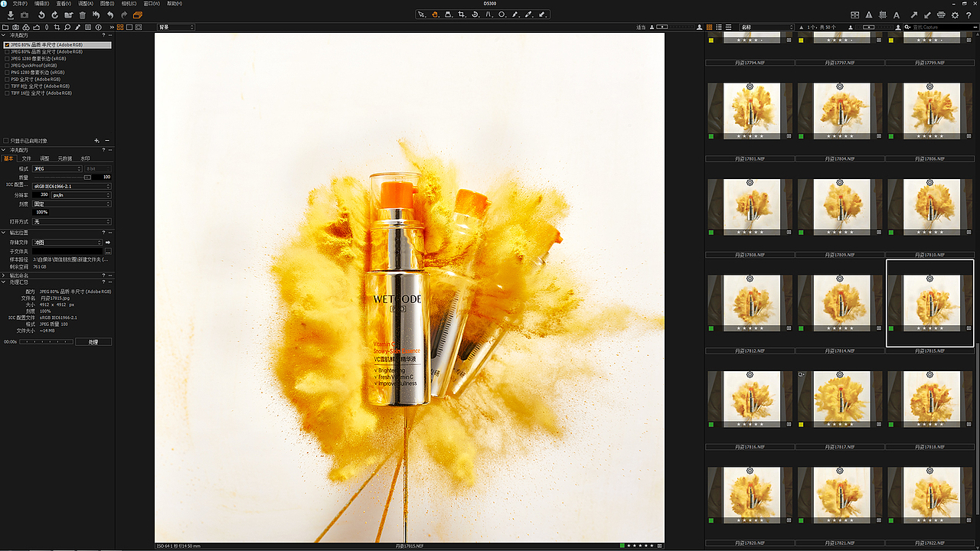
Task: Click the 处理 process button
Action: pos(93,342)
